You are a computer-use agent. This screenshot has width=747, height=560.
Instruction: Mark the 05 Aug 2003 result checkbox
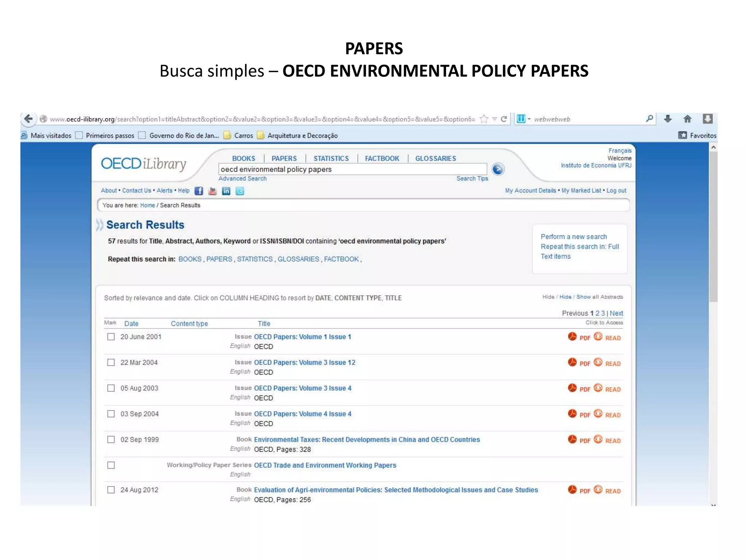click(x=111, y=388)
